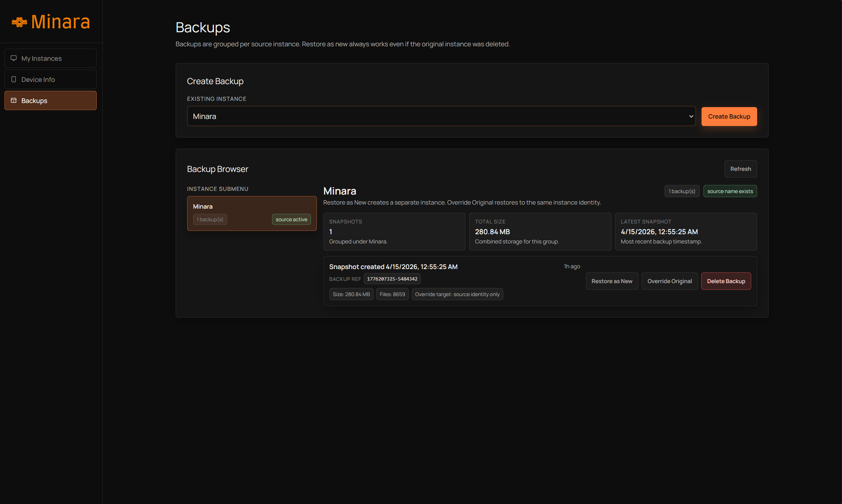The height and width of the screenshot is (504, 842).
Task: Click the source name exists badge
Action: [730, 191]
